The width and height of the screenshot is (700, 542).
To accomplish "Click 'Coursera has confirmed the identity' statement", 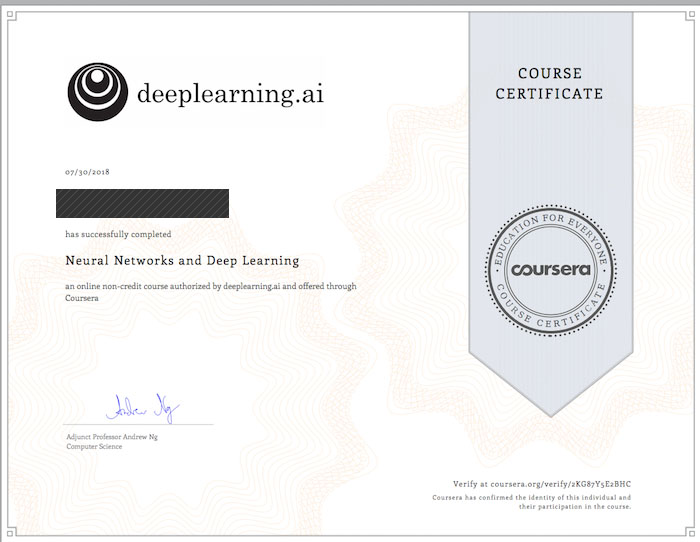I will pyautogui.click(x=531, y=497).
